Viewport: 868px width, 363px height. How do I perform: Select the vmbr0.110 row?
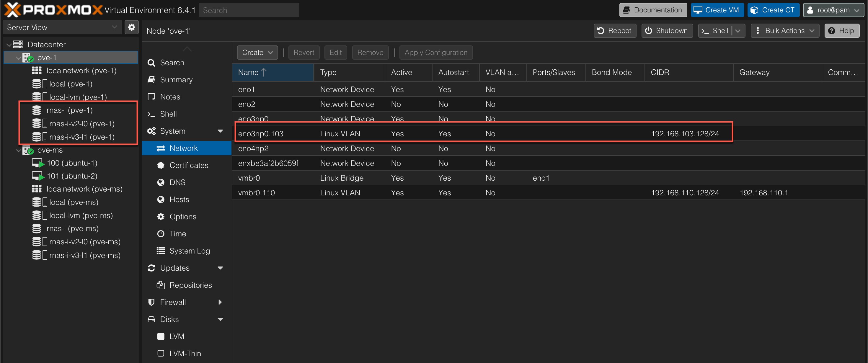click(x=548, y=193)
